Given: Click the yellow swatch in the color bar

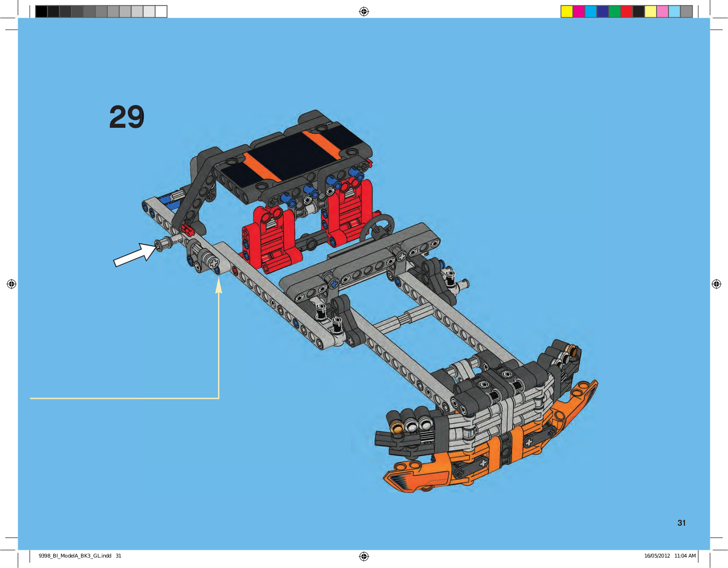Looking at the screenshot, I should click(x=566, y=11).
